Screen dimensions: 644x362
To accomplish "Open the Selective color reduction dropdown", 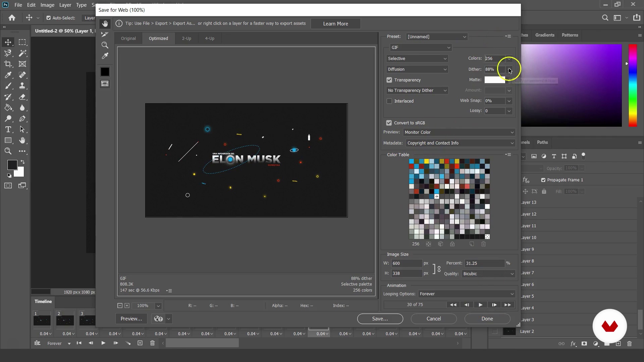I will [417, 59].
